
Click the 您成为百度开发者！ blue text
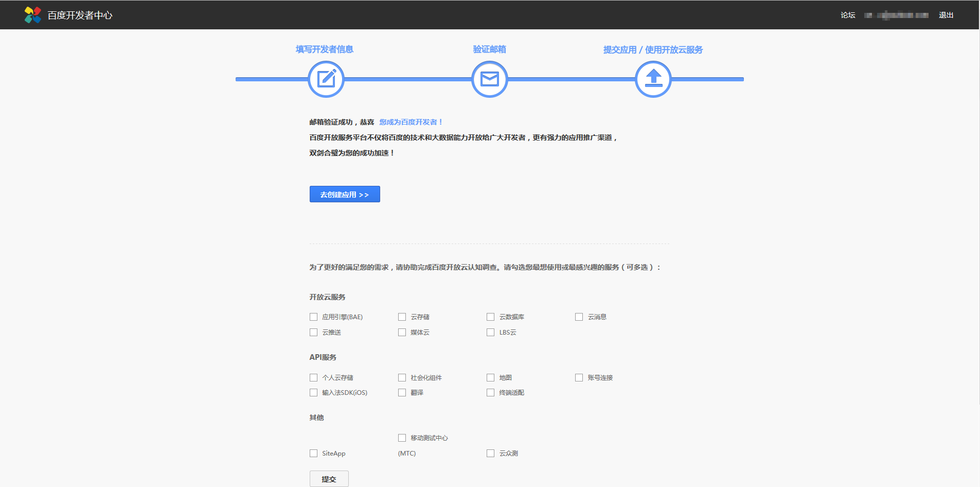coord(412,122)
